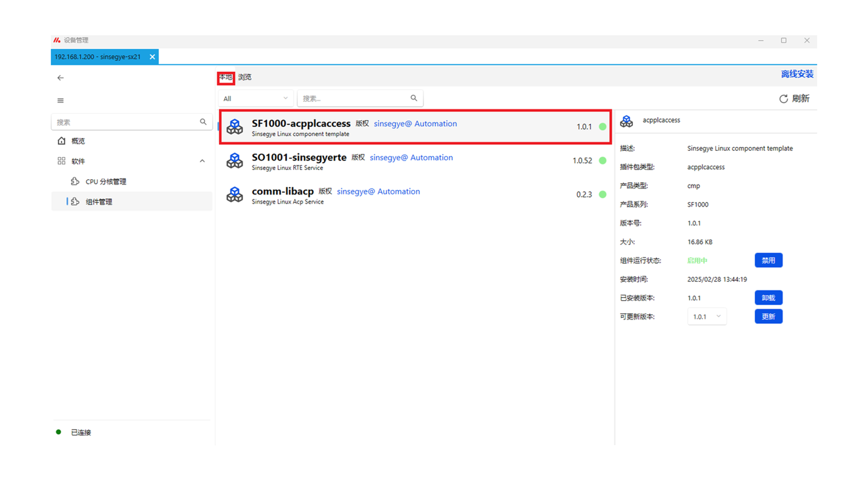
Task: Click the green status dot of SF1000-acpplcaccess
Action: point(603,127)
